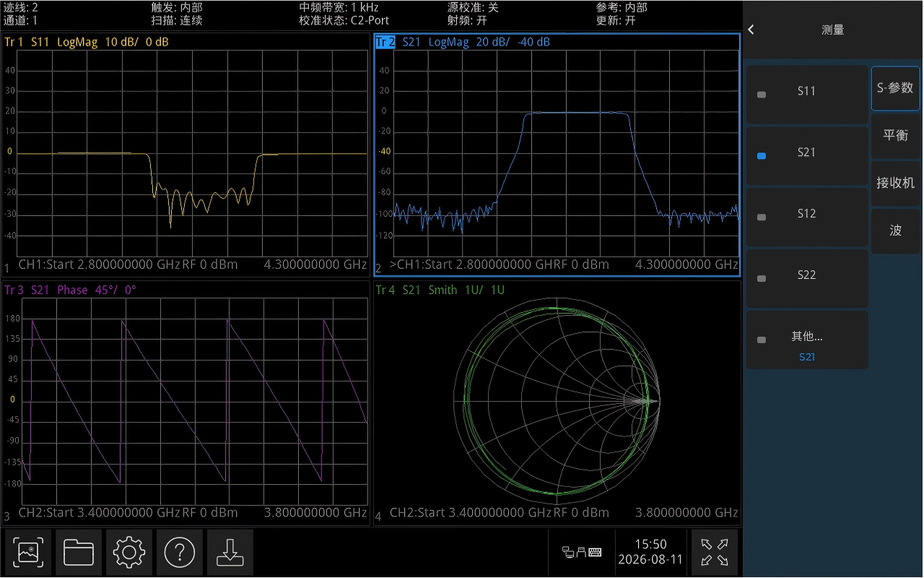Switch to the S-参数 tab

point(895,88)
